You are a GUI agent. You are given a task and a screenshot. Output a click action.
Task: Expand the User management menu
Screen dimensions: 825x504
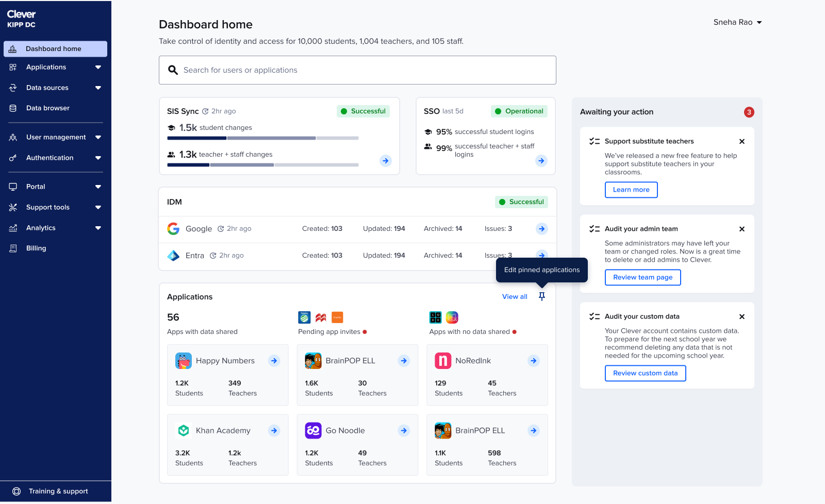98,137
